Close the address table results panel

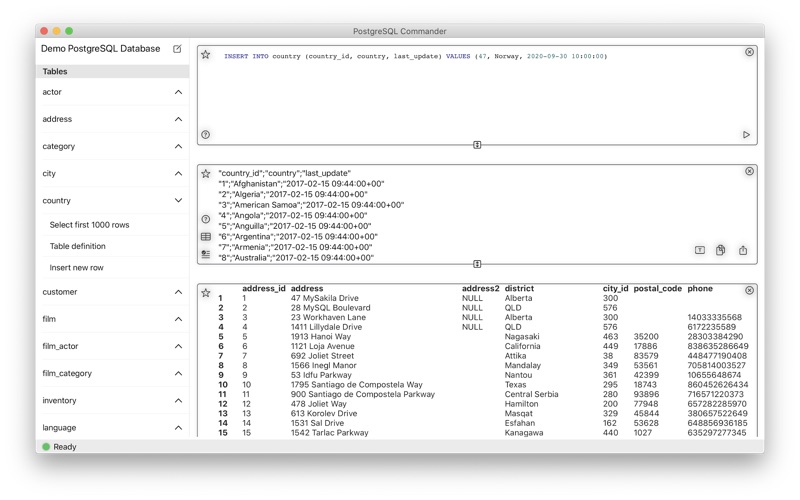749,290
